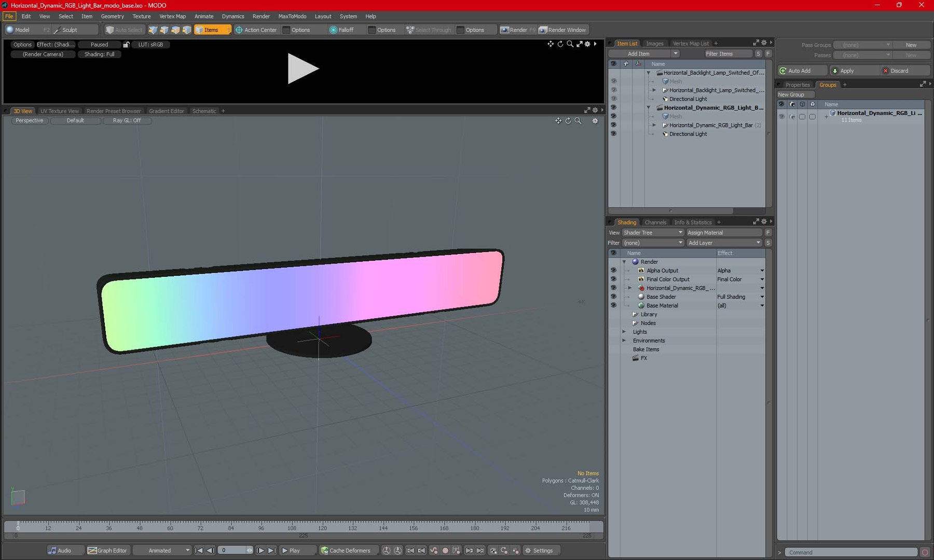
Task: Click the record keyframe circle button
Action: coord(445,551)
